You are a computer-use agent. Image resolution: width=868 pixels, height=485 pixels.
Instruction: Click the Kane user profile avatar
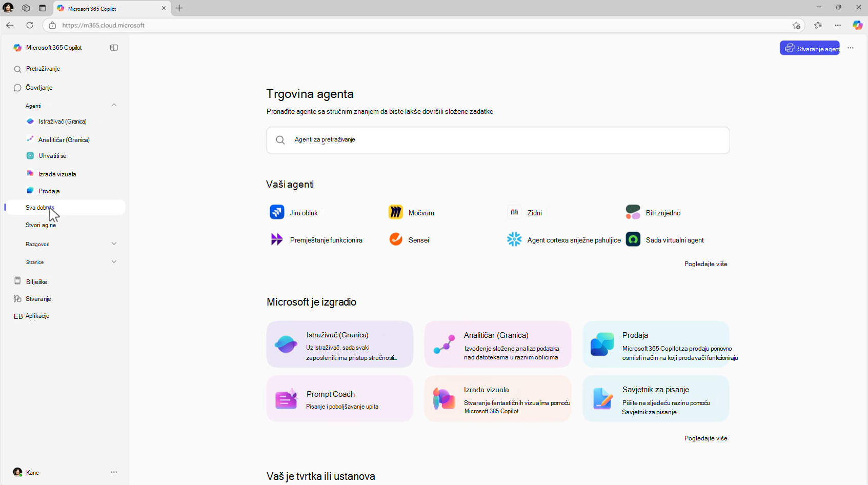[x=17, y=472]
